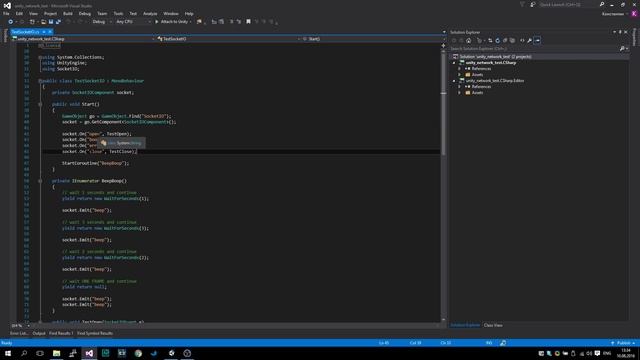Open the Find Symbol Results tab

(95, 333)
